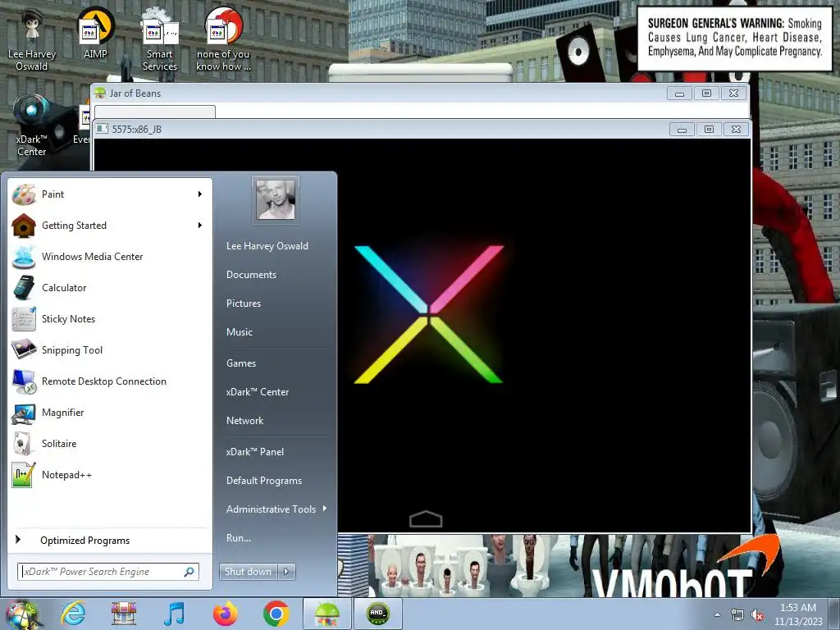Click the tab in Jar of Beans window
The height and width of the screenshot is (630, 840).
coord(155,112)
